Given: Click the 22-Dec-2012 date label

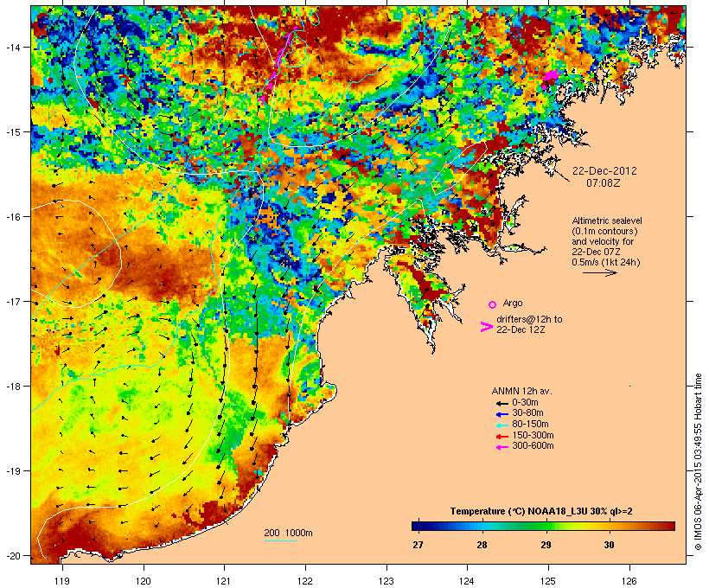Looking at the screenshot, I should (605, 170).
